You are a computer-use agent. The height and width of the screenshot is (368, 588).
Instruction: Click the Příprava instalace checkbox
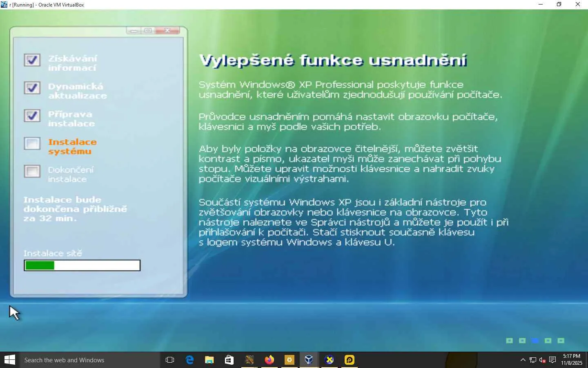click(x=32, y=116)
